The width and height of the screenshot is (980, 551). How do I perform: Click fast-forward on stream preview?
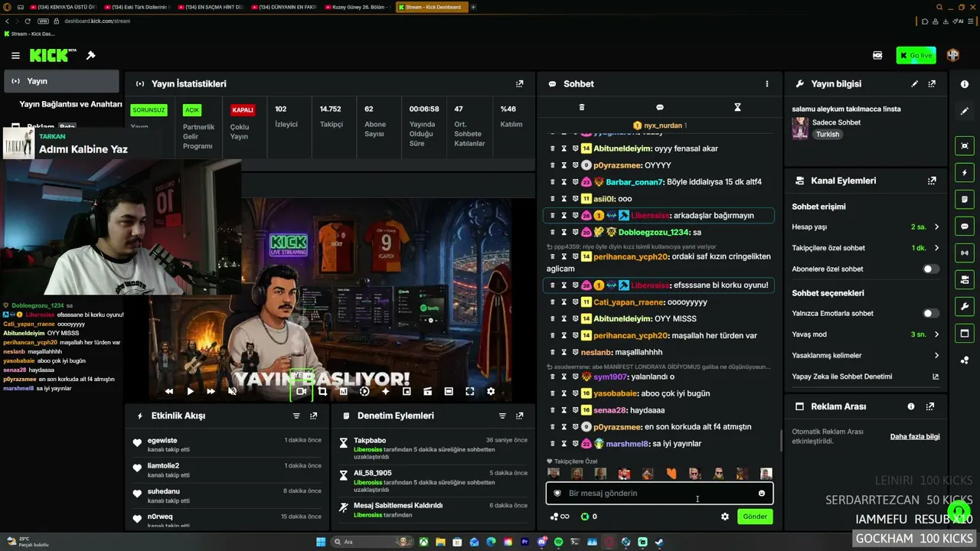[211, 391]
